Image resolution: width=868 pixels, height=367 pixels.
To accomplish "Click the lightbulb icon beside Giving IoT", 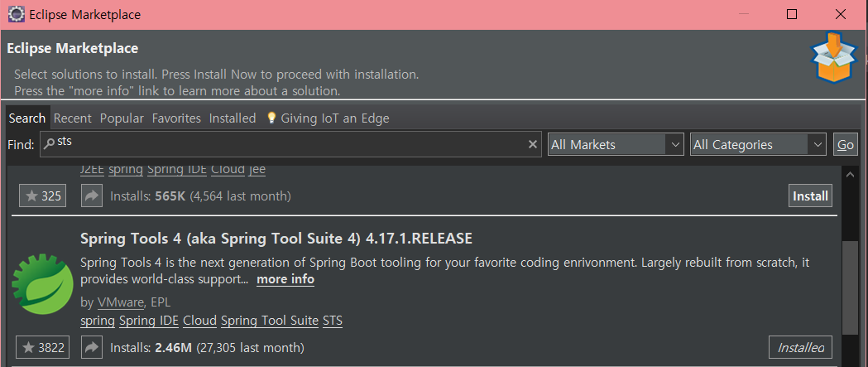I will point(271,118).
